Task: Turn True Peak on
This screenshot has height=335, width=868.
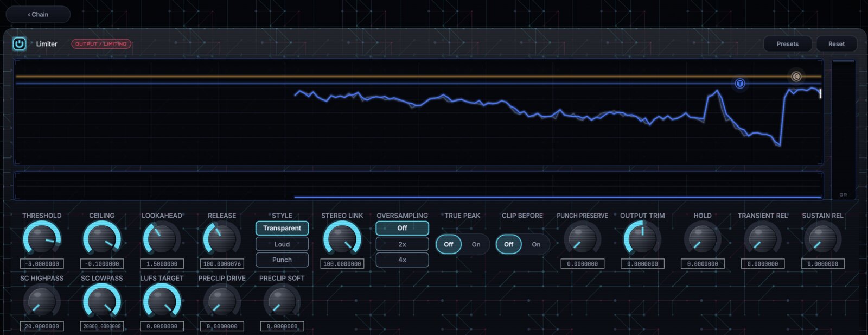Action: 476,244
